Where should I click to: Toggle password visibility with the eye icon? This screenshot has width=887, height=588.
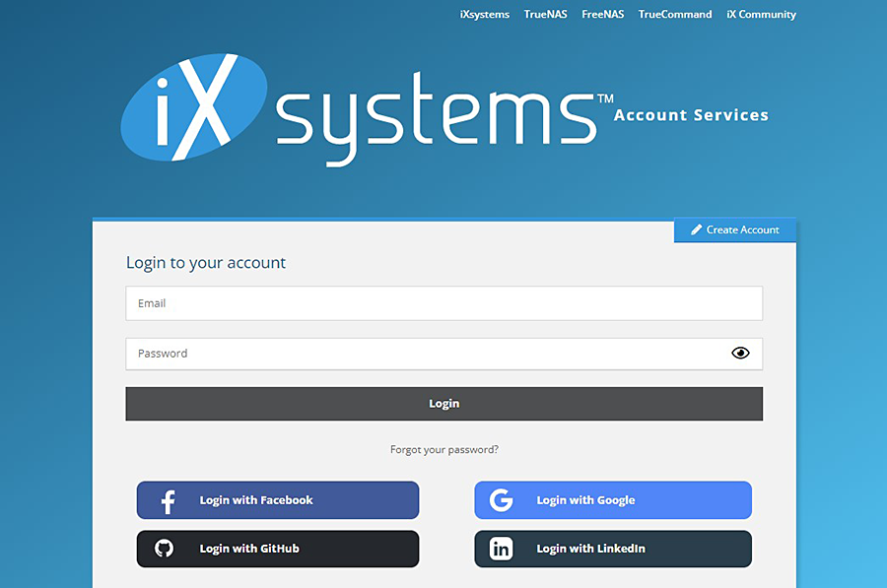[740, 354]
